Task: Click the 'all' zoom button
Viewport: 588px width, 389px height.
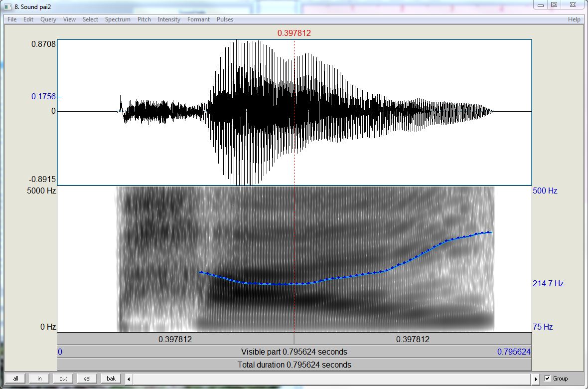Action: [x=15, y=379]
